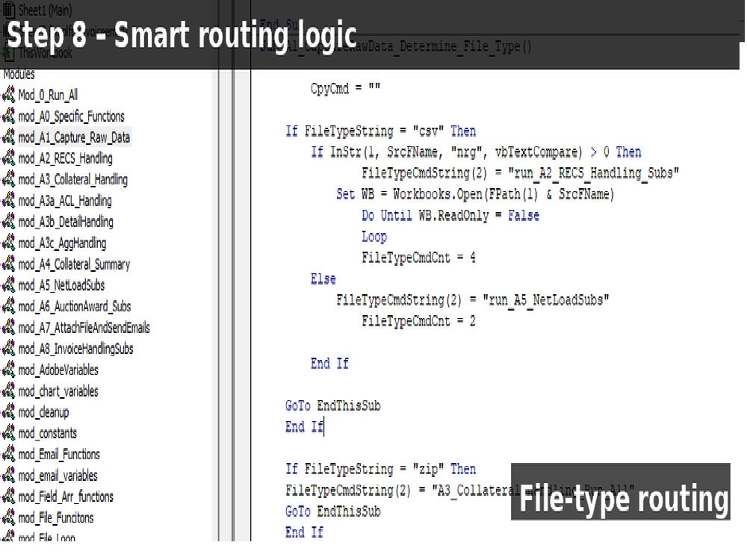Click the mod_A3c_AggHandling module icon
Image resolution: width=747 pixels, height=560 pixels.
click(x=8, y=243)
